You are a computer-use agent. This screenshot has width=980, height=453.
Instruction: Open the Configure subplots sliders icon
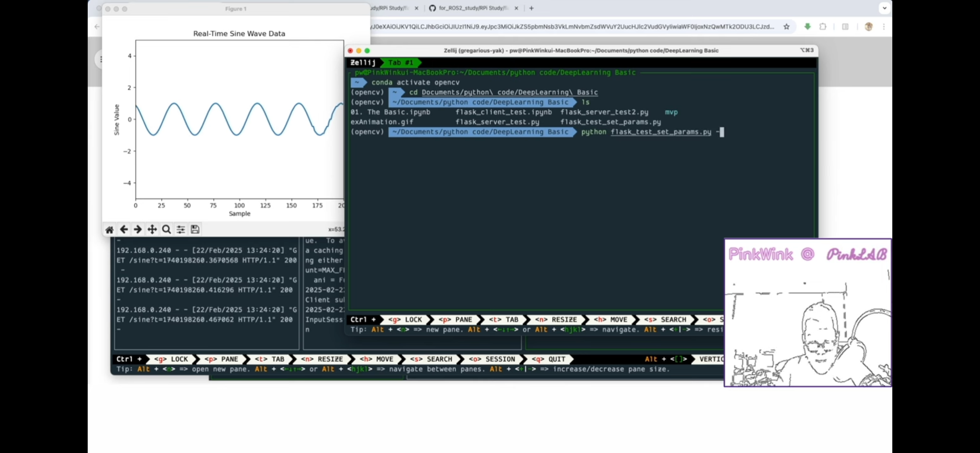[181, 230]
